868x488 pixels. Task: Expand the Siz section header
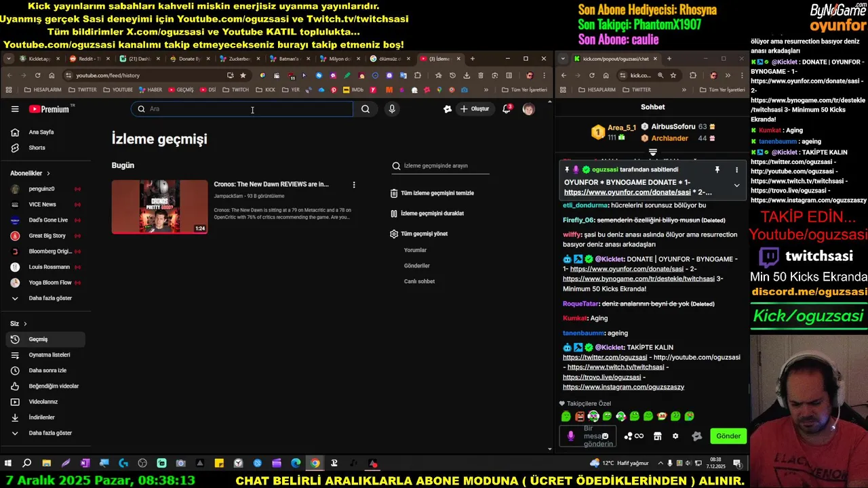pos(18,324)
